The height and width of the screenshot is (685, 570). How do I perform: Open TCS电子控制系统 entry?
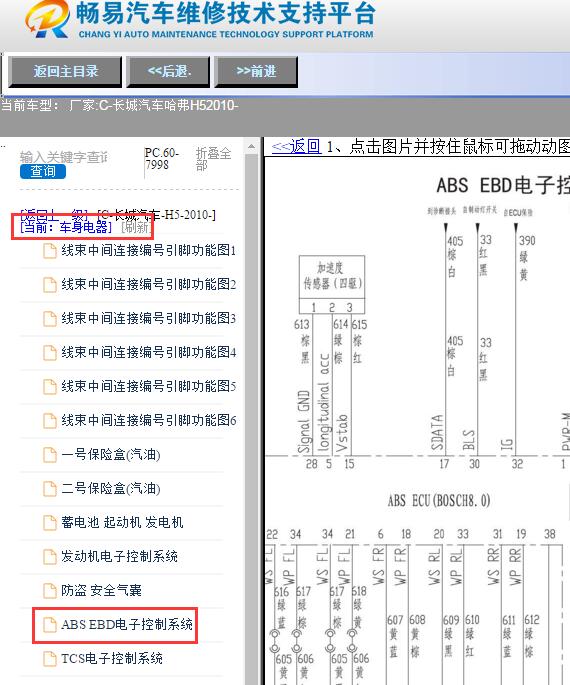tap(112, 658)
